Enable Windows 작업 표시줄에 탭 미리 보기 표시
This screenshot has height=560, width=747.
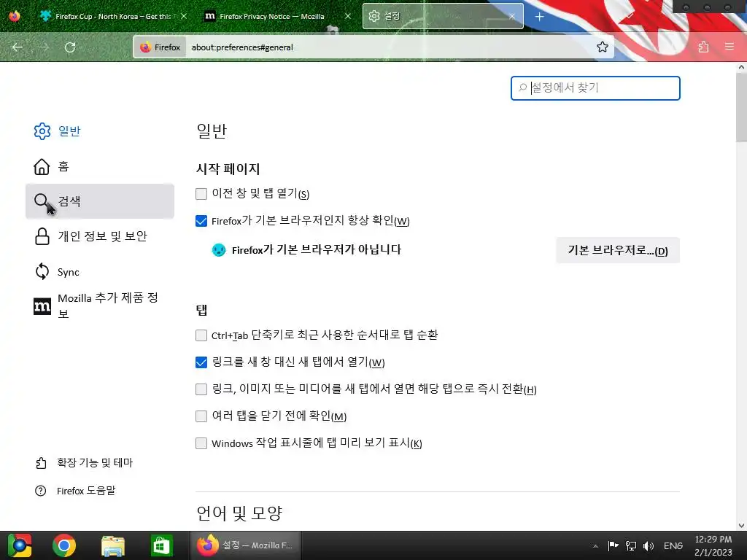(x=201, y=443)
